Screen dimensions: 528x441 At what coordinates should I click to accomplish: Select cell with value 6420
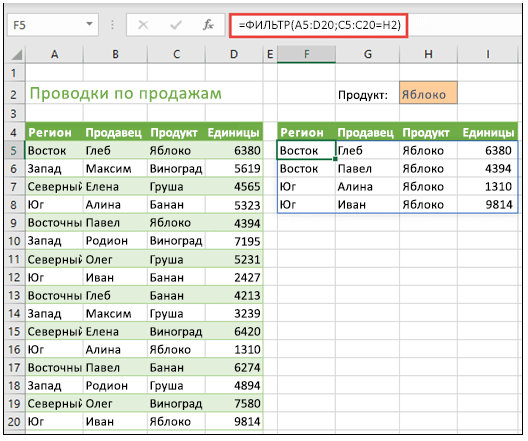click(x=234, y=331)
